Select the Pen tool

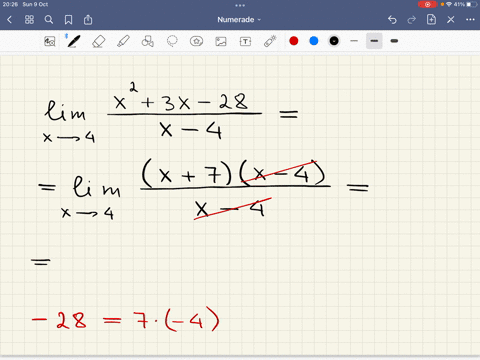pyautogui.click(x=73, y=41)
